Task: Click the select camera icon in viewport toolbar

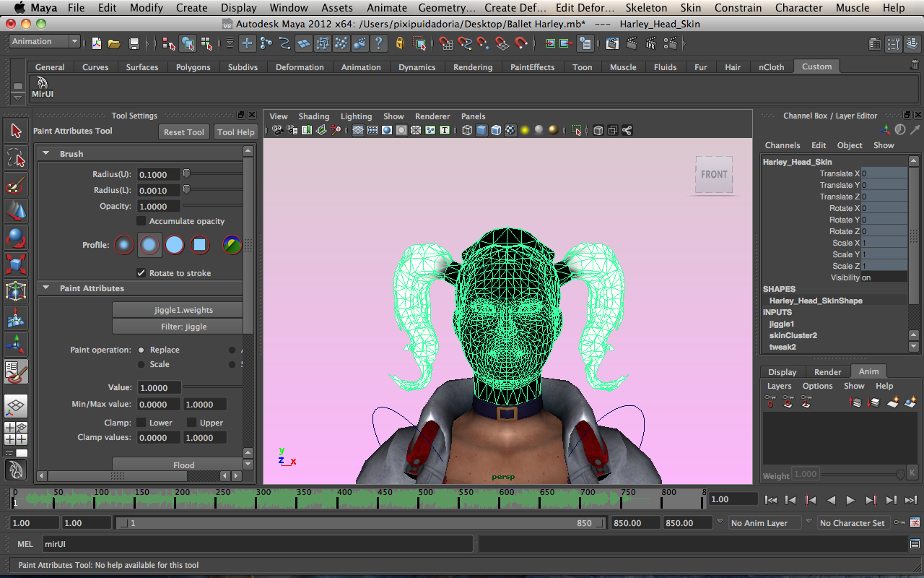Action: (x=277, y=130)
